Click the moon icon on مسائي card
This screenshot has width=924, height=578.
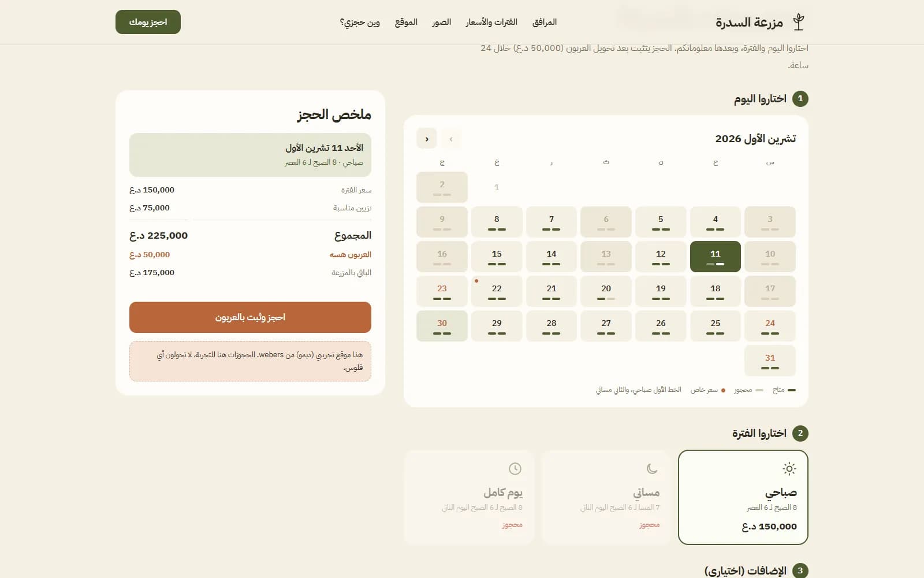point(652,469)
